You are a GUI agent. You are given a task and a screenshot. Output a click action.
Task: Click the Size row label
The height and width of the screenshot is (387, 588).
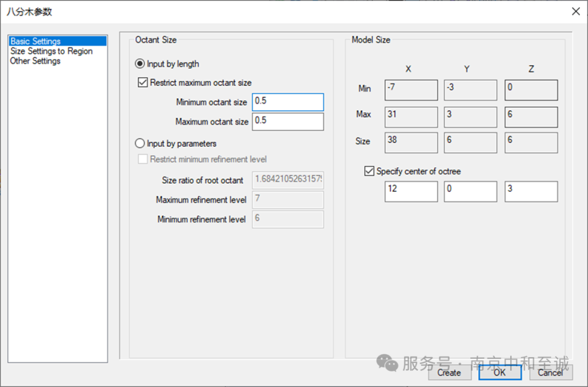[x=363, y=141]
